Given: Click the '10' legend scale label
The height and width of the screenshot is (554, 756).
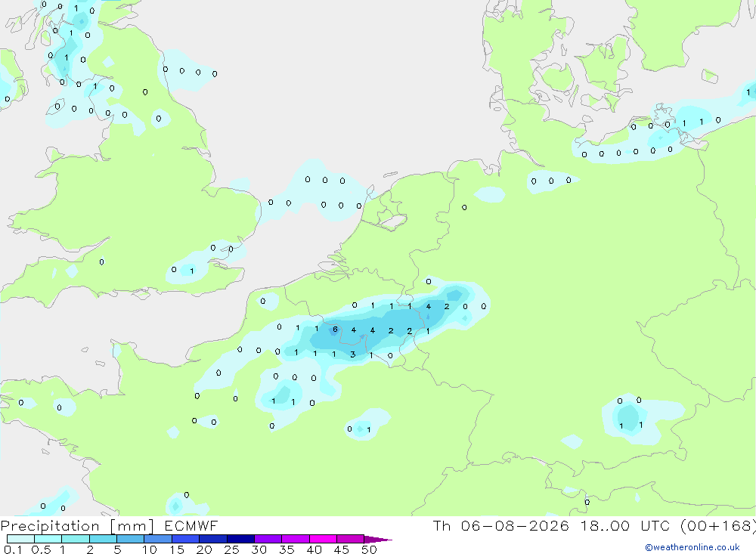Looking at the screenshot, I should [149, 549].
